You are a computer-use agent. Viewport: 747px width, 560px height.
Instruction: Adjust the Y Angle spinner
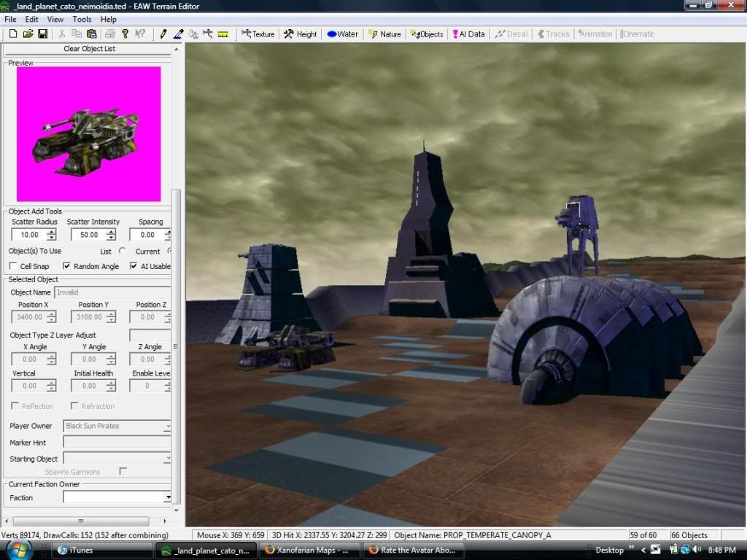111,359
